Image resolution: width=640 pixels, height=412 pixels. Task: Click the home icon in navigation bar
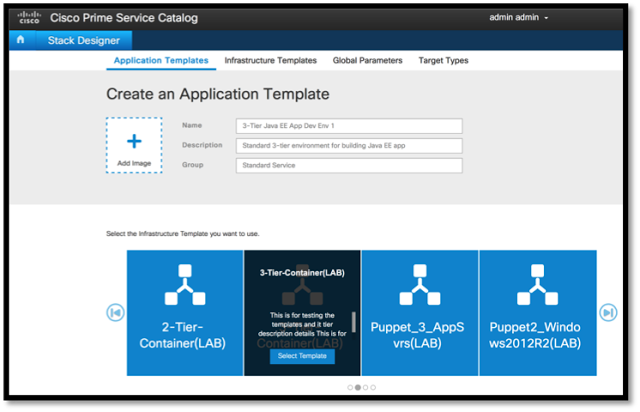[20, 40]
